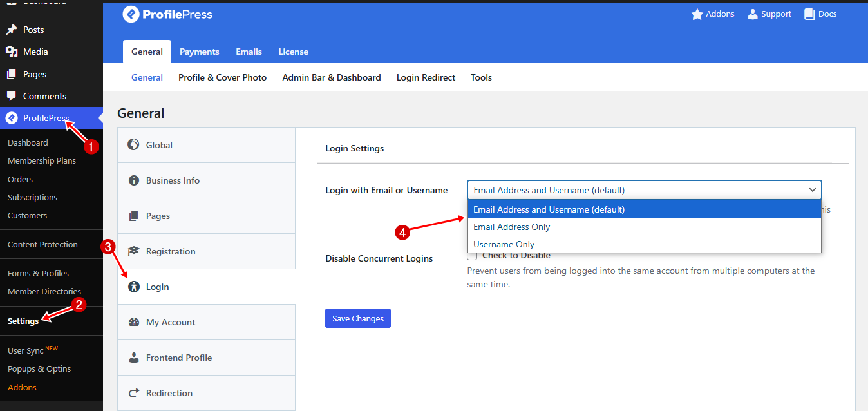This screenshot has width=868, height=411.
Task: Open Admin Bar & Dashboard sub-tab
Action: [x=332, y=77]
